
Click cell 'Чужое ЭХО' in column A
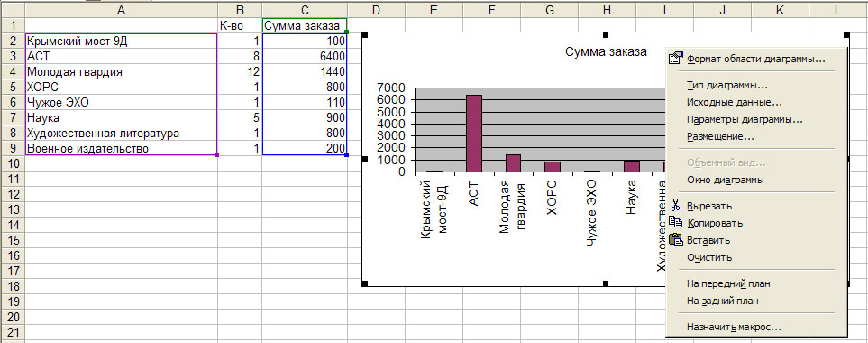(x=122, y=103)
